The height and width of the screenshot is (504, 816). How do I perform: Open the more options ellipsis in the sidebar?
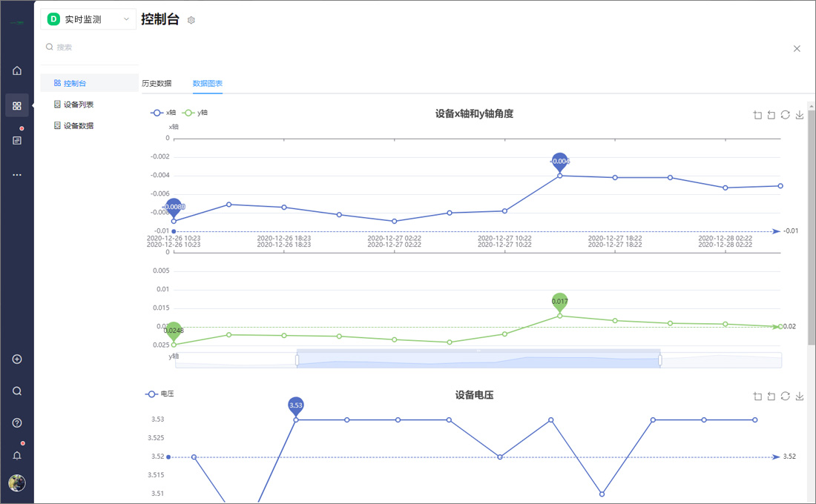17,175
